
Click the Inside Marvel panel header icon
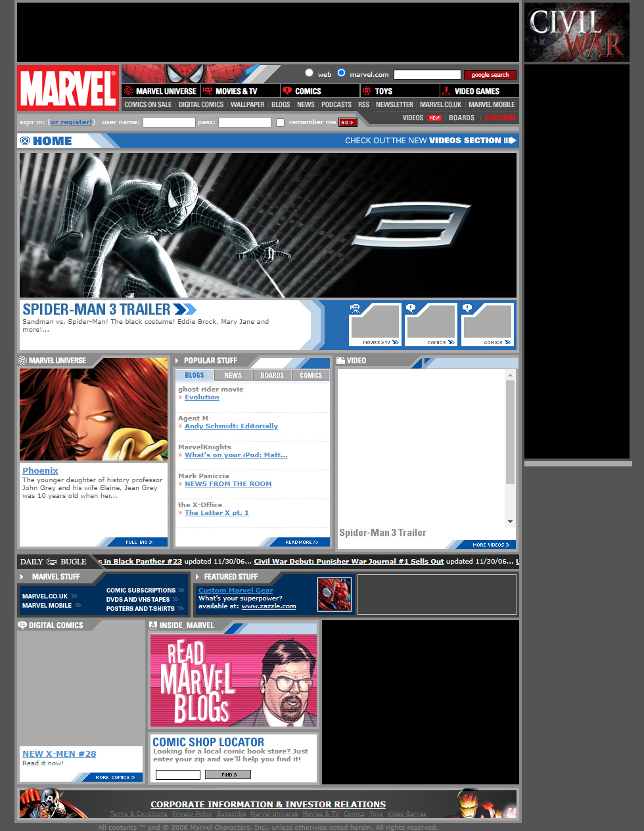click(153, 625)
